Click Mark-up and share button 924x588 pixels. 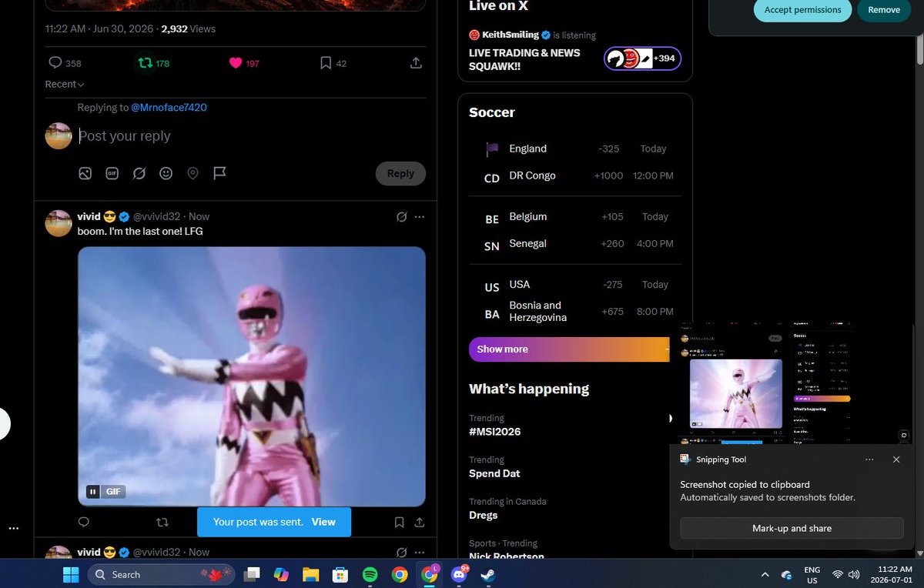(x=792, y=529)
